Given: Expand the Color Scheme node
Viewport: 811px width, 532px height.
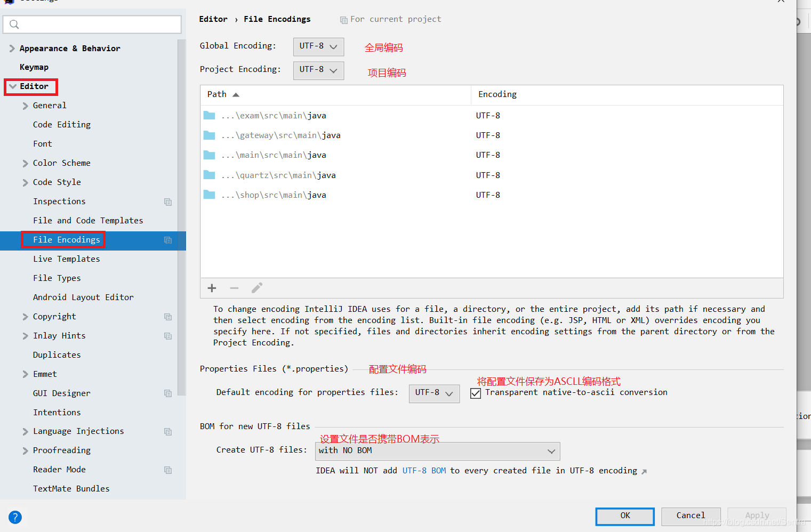Looking at the screenshot, I should click(25, 163).
